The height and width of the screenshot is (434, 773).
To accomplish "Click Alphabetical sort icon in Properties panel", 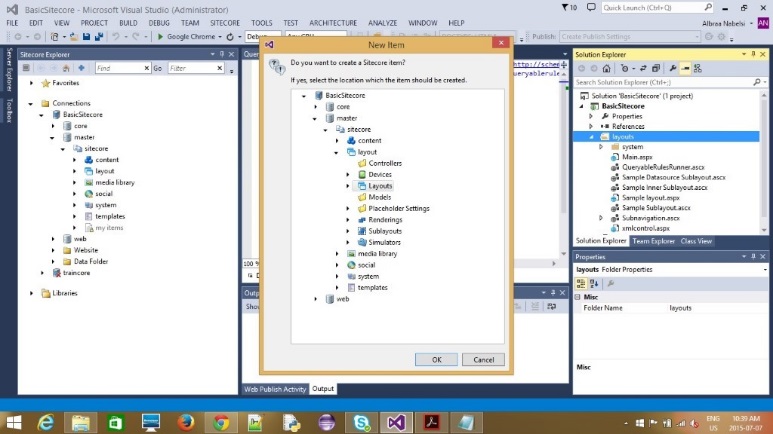I will tap(594, 284).
